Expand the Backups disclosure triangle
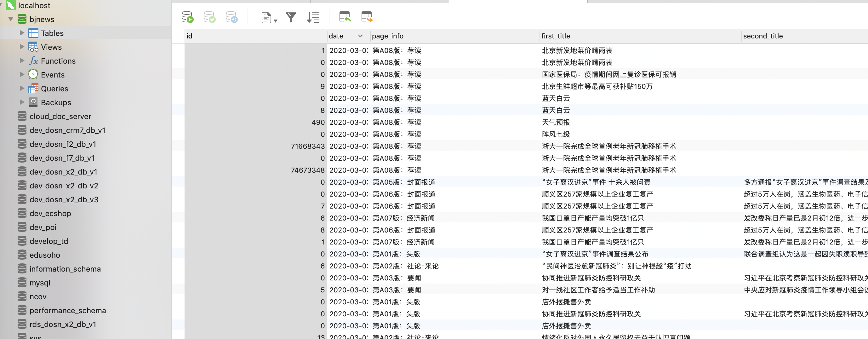This screenshot has width=868, height=339. [22, 102]
